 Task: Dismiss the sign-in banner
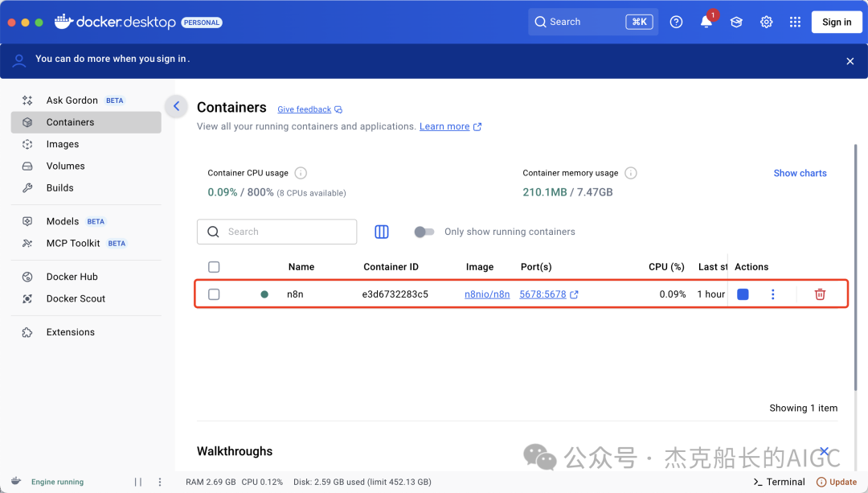click(850, 61)
